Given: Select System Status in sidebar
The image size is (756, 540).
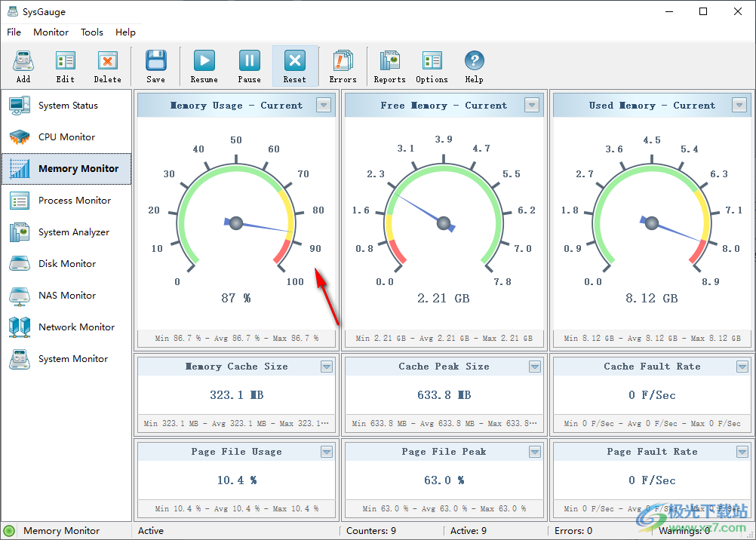Looking at the screenshot, I should click(x=66, y=106).
